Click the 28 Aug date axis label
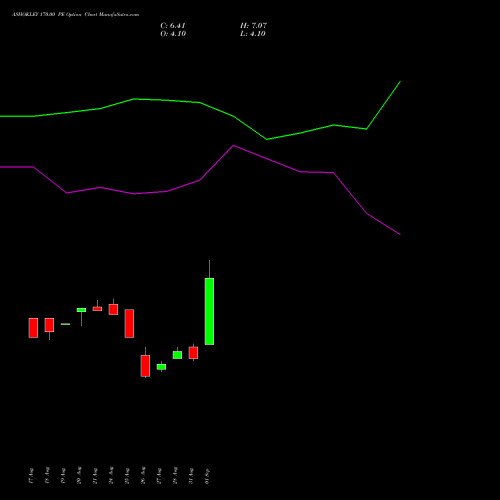Image resolution: width=500 pixels, height=500 pixels. coord(175,475)
